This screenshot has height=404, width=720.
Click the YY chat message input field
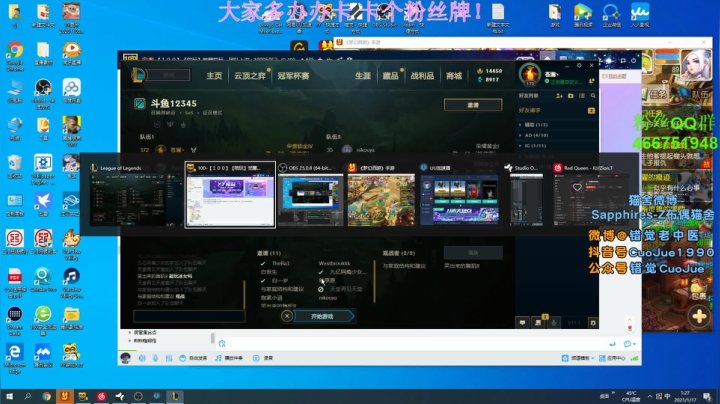point(413,343)
